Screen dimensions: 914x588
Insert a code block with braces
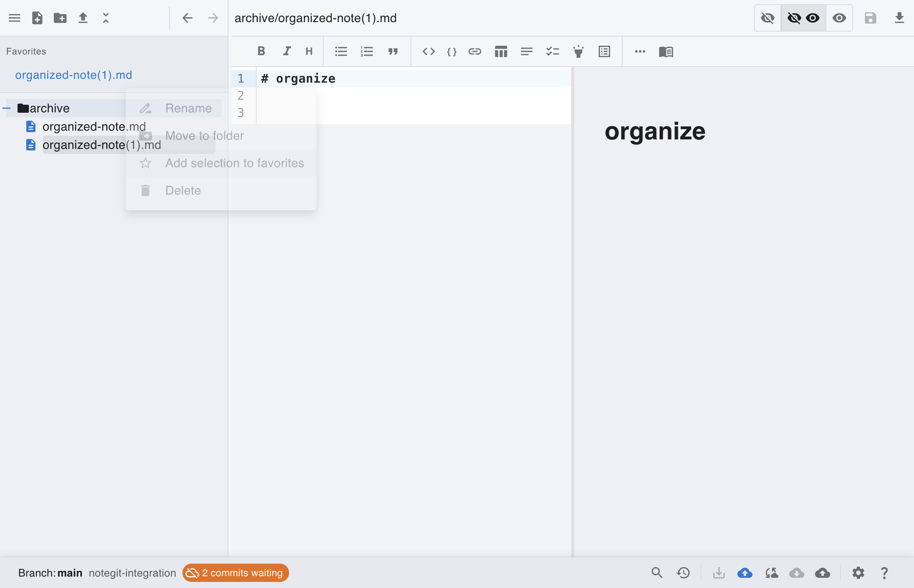pos(452,51)
